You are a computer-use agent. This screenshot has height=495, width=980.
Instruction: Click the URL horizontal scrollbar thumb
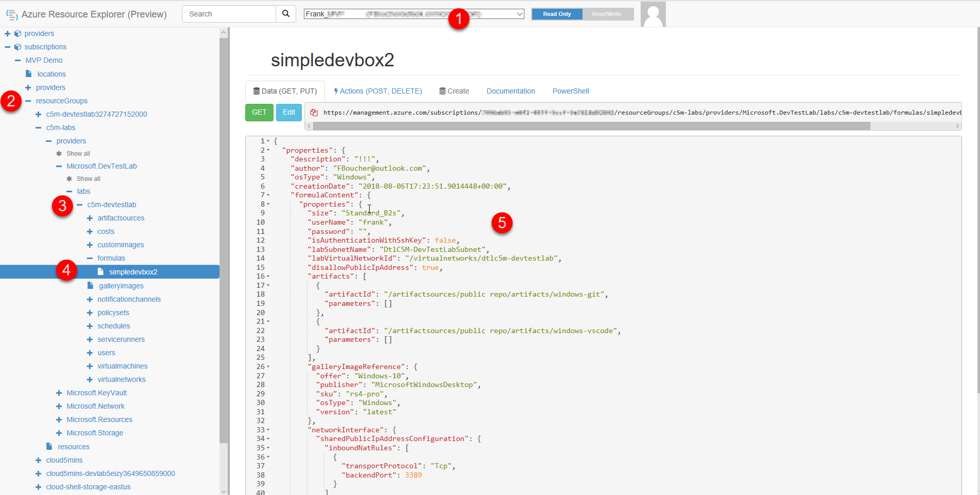click(591, 126)
